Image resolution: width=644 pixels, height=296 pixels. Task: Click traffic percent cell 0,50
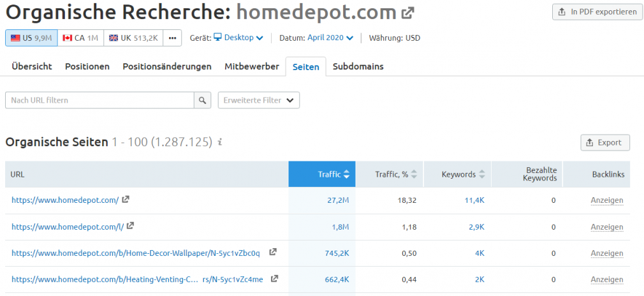[x=409, y=253]
